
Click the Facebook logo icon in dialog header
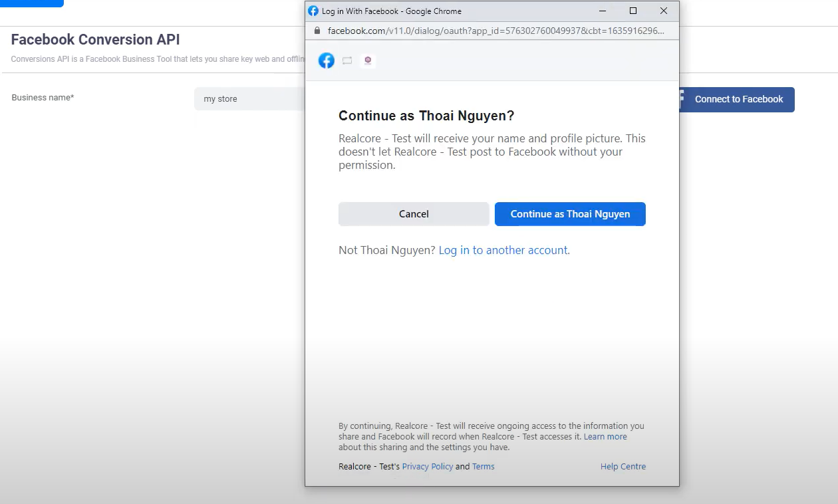[x=327, y=61]
